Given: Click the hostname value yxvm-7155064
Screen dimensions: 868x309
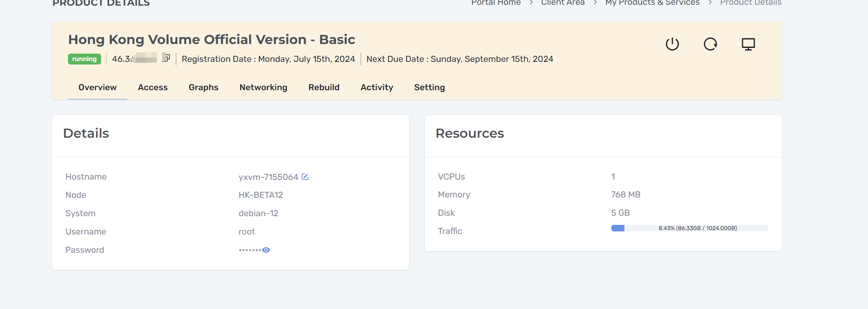Looking at the screenshot, I should [268, 177].
